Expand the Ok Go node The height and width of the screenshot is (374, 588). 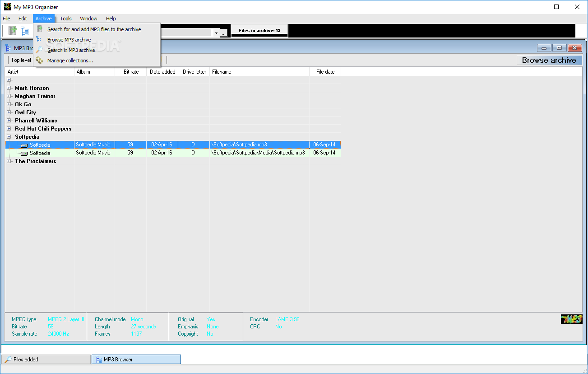pyautogui.click(x=9, y=104)
